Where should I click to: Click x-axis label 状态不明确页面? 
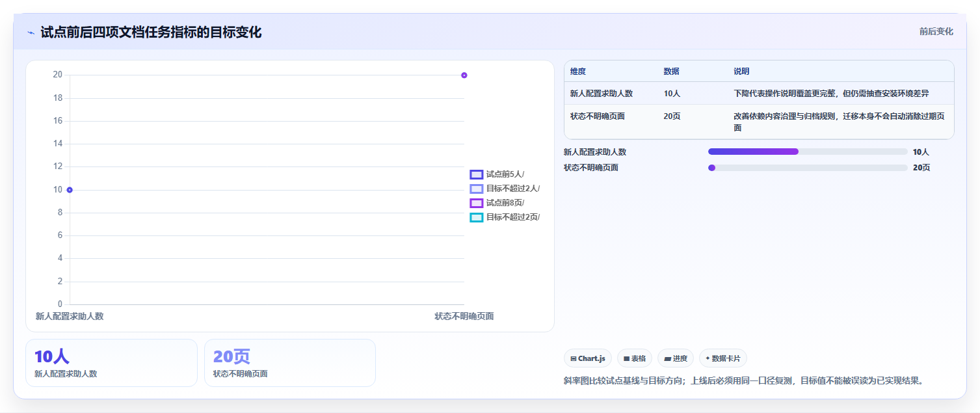pos(464,316)
